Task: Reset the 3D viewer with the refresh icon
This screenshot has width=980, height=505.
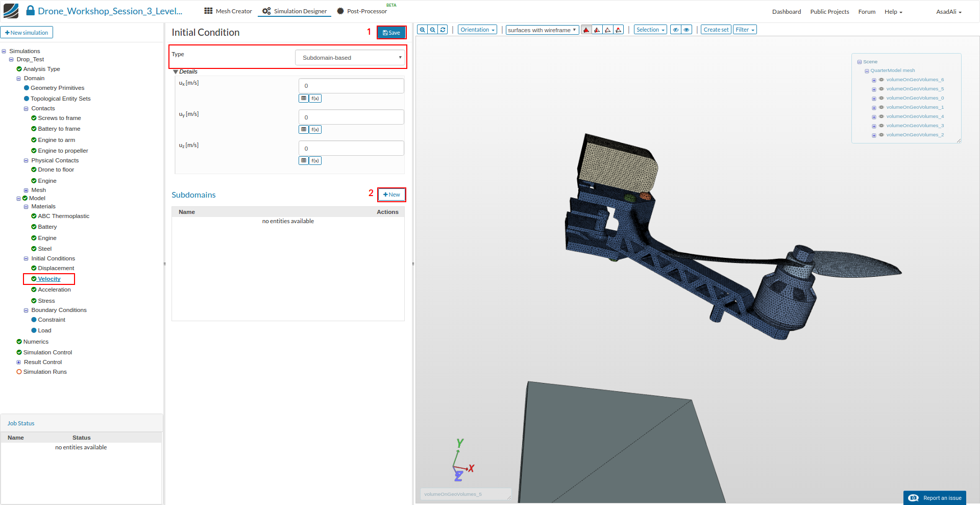Action: coord(443,30)
